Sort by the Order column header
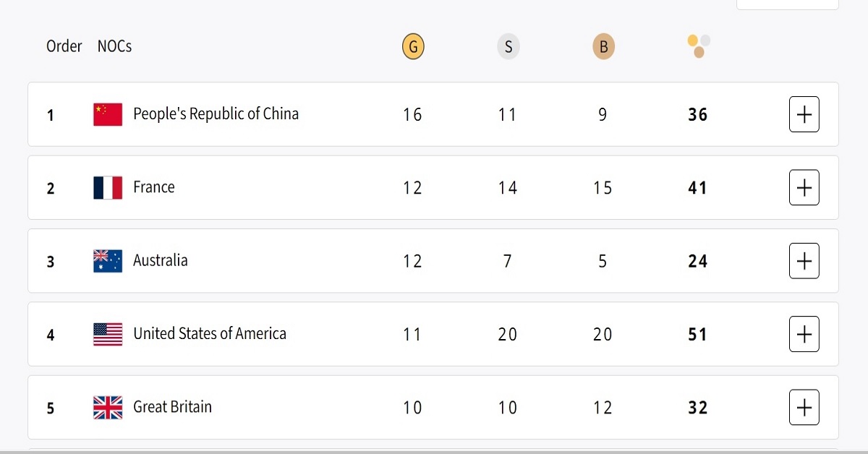This screenshot has width=868, height=454. click(x=64, y=46)
